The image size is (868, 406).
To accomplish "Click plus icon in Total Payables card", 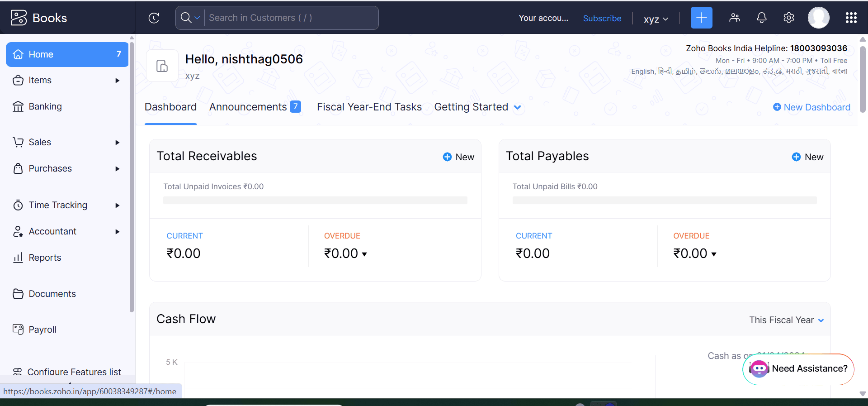I will click(796, 157).
